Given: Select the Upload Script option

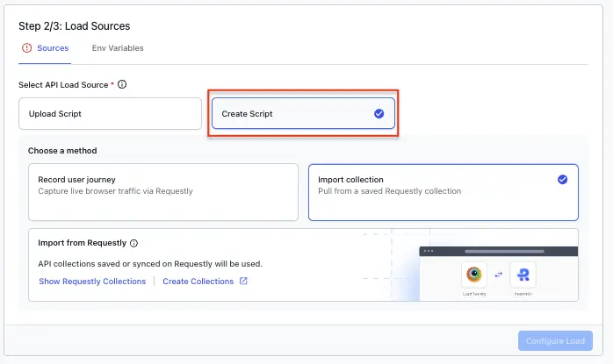Looking at the screenshot, I should (x=110, y=114).
